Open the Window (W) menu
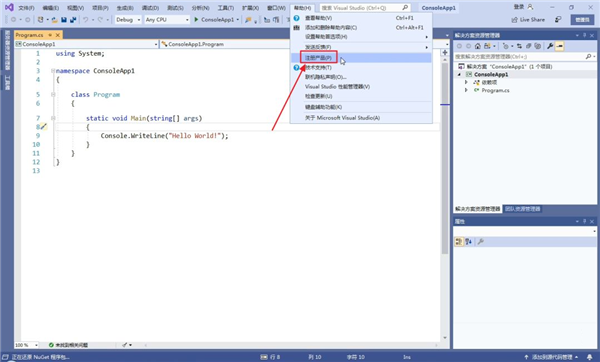This screenshot has height=362, width=600. (x=276, y=8)
